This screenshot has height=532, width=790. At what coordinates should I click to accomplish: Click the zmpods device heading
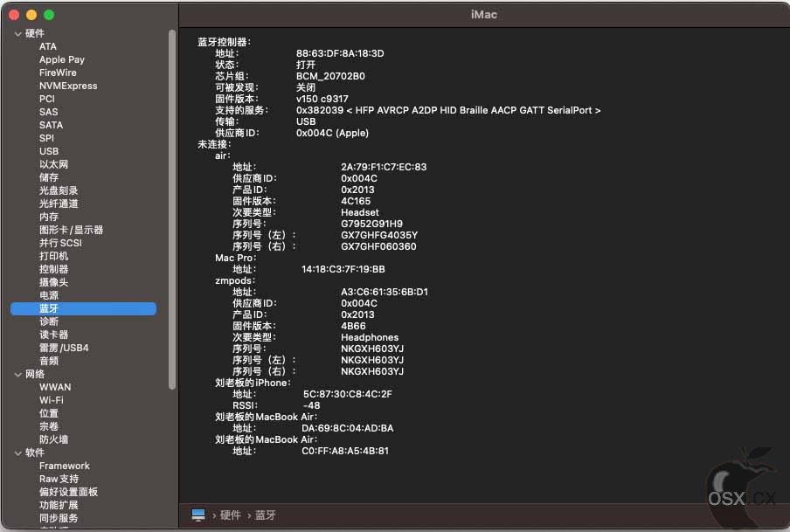(235, 280)
